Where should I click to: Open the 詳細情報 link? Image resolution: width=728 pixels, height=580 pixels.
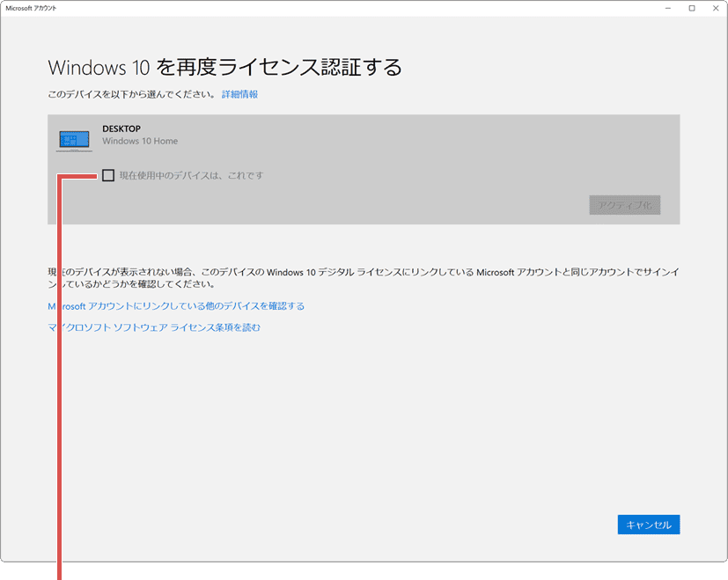click(x=241, y=93)
